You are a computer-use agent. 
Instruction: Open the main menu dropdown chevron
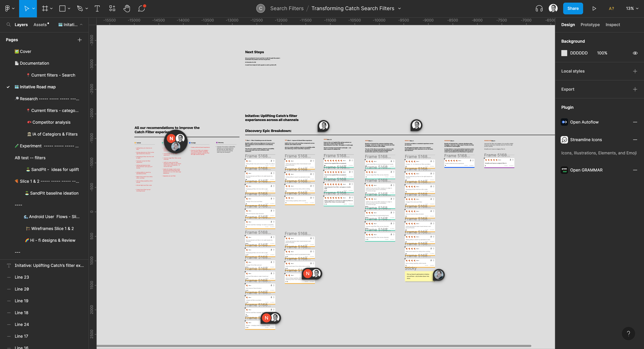point(13,8)
